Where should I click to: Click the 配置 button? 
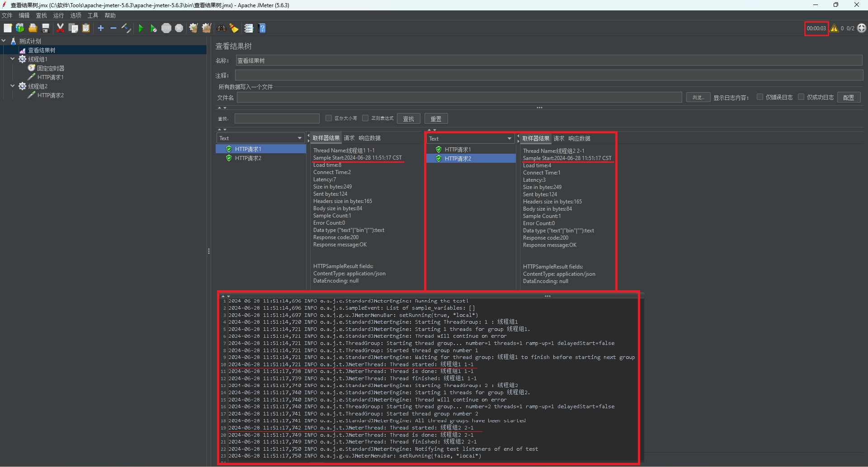[849, 98]
